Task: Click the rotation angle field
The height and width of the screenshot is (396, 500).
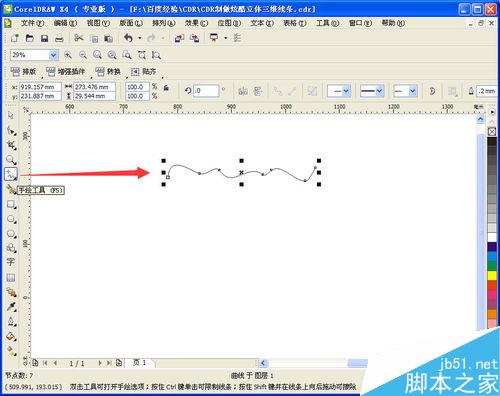Action: [206, 91]
